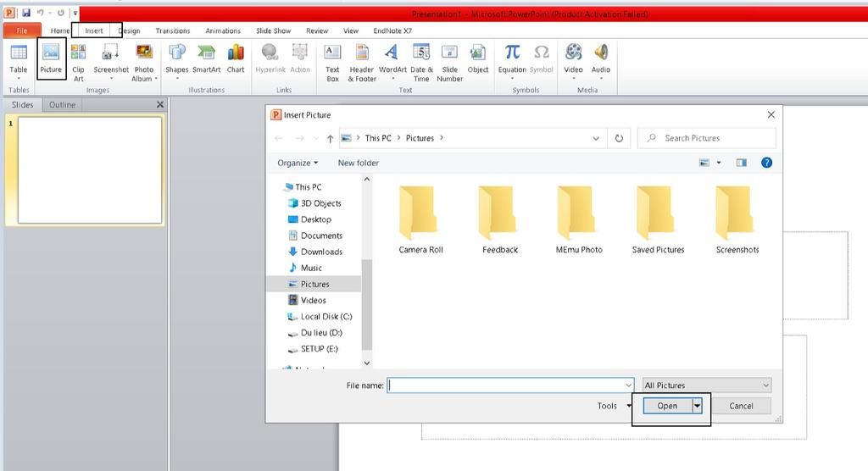The width and height of the screenshot is (868, 471).
Task: Click the Open button
Action: pyautogui.click(x=667, y=406)
